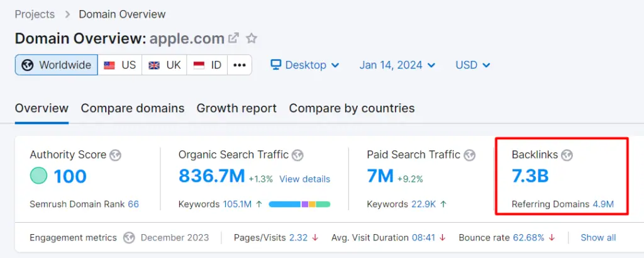
Task: Star apple.com as favorite
Action: pyautogui.click(x=252, y=38)
